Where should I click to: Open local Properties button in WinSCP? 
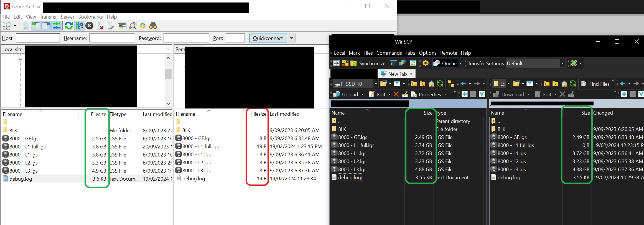[x=426, y=94]
